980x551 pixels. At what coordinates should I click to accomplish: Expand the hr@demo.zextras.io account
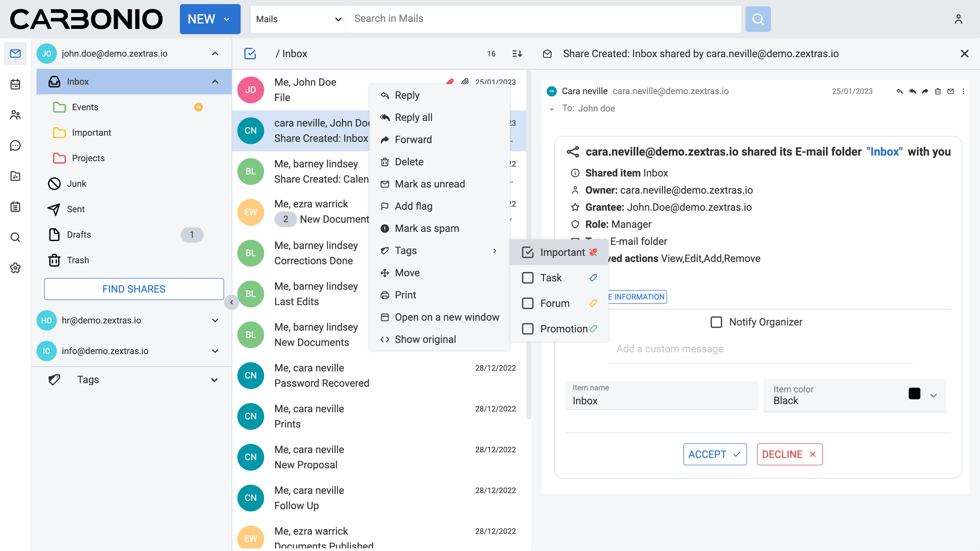click(x=215, y=320)
